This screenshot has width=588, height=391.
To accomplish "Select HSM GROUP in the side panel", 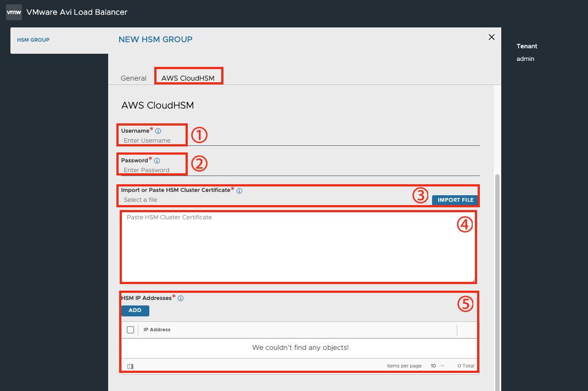I will [x=33, y=40].
